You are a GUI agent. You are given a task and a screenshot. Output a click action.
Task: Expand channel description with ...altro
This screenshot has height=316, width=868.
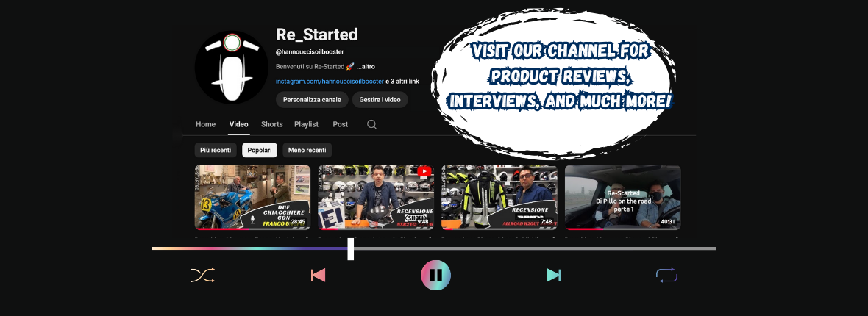366,67
